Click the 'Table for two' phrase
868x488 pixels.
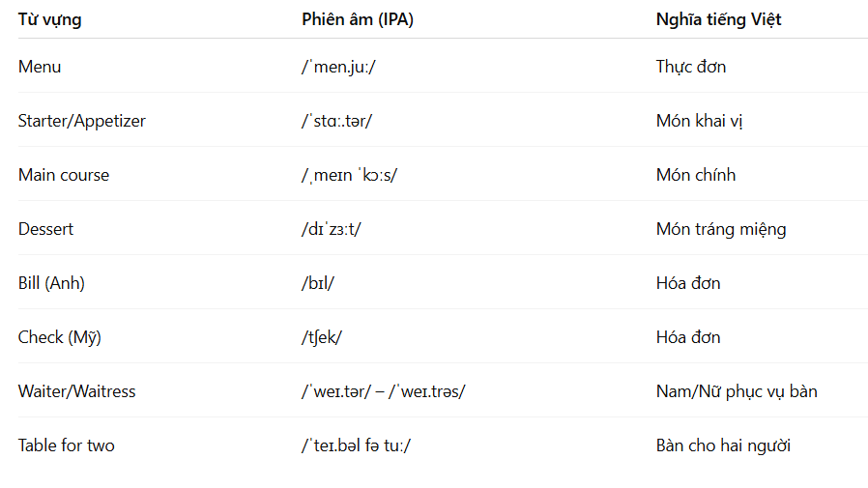67,445
